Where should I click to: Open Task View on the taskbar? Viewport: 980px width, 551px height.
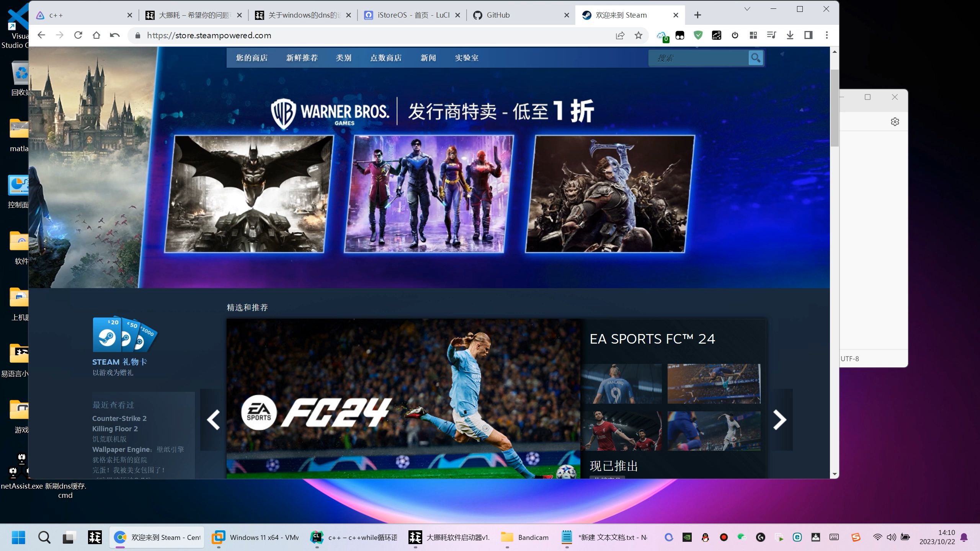(x=69, y=537)
